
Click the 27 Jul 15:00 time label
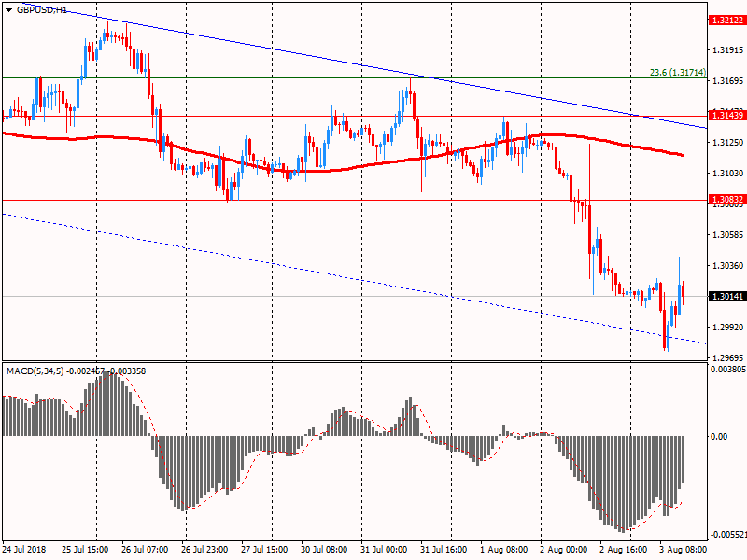coord(264,550)
